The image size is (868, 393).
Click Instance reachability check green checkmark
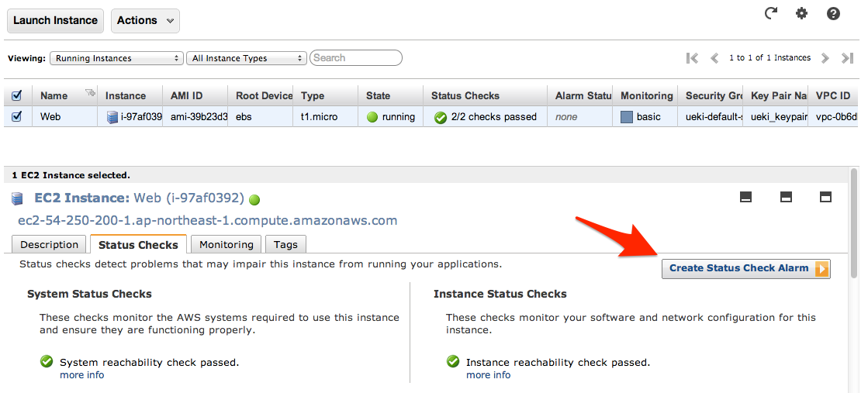coord(453,361)
